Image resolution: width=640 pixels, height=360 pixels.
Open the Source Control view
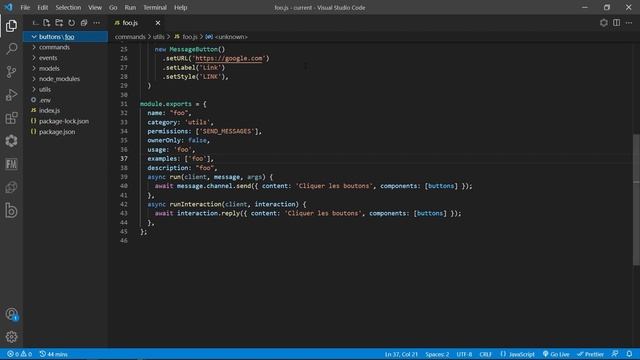pyautogui.click(x=11, y=72)
